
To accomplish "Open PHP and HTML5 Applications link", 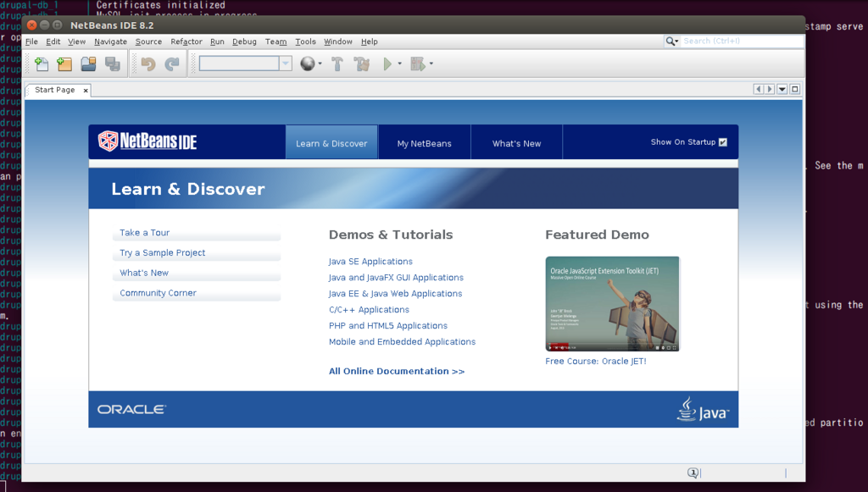I will (388, 326).
